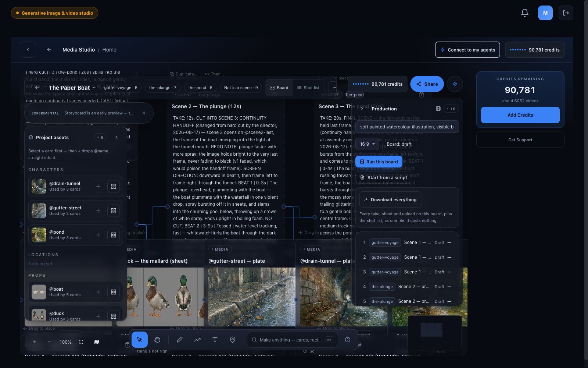The width and height of the screenshot is (588, 368).
Task: Click the back arrow beside The Paper Boat
Action: coord(37,88)
